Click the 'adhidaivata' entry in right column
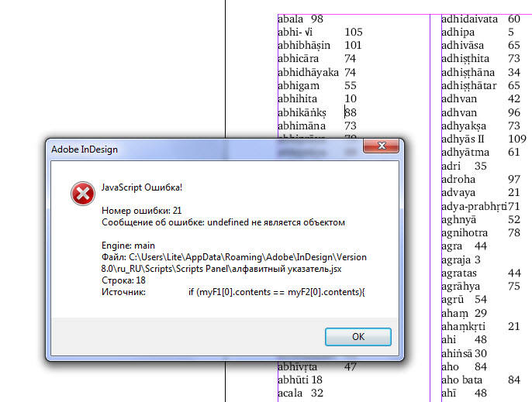This screenshot has height=402, width=532. [x=470, y=19]
